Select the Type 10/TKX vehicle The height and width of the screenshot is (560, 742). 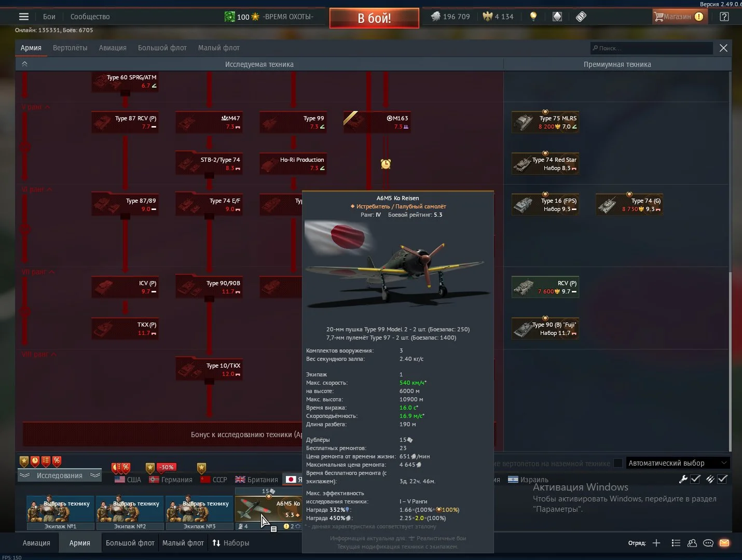tap(209, 370)
